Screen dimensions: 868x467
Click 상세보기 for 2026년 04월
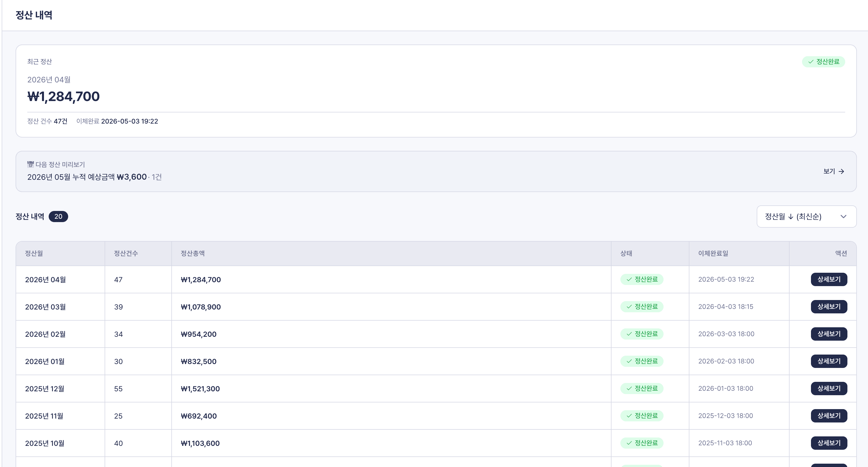point(829,279)
